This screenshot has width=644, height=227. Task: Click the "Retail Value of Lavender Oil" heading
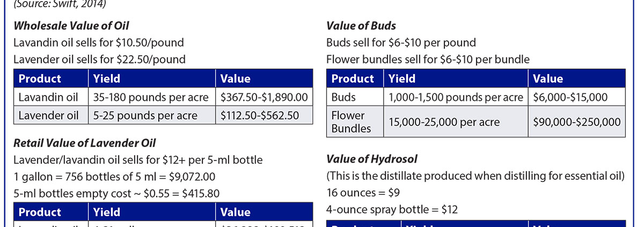pyautogui.click(x=84, y=143)
